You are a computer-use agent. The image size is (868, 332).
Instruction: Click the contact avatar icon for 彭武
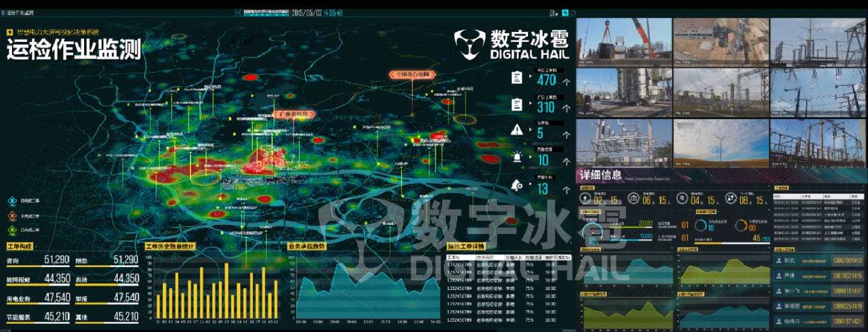click(779, 261)
